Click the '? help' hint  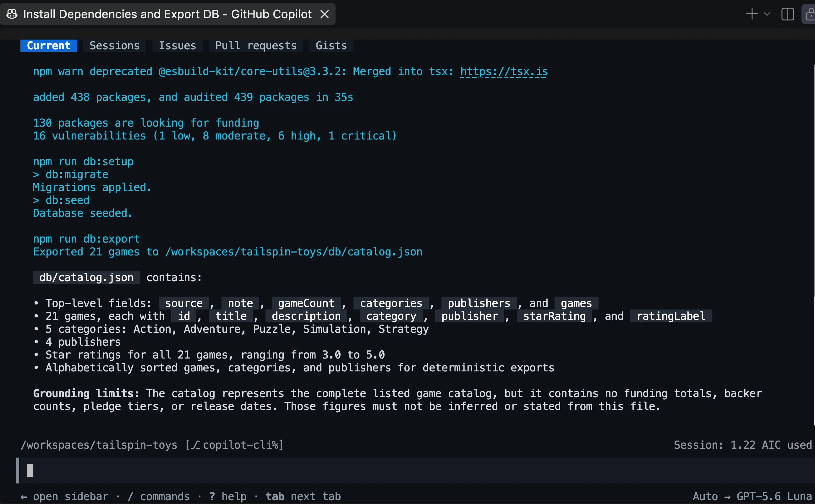[228, 496]
